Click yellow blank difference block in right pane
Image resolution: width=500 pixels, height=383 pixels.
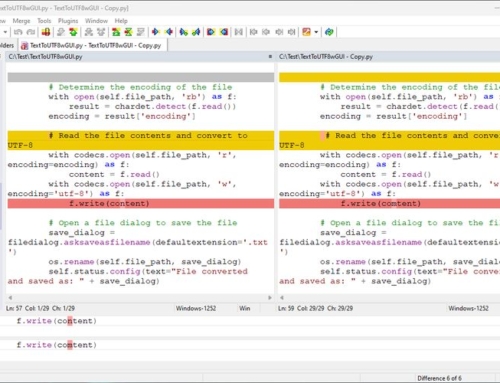point(389,78)
